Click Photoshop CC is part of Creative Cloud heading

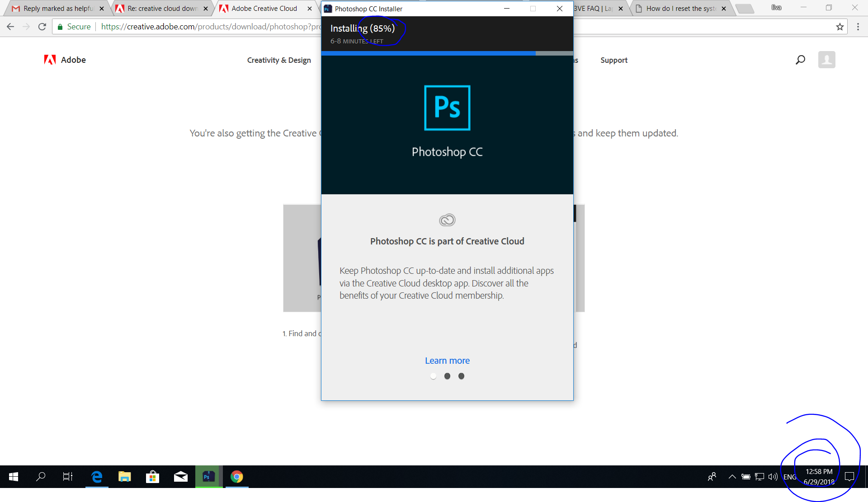coord(447,241)
